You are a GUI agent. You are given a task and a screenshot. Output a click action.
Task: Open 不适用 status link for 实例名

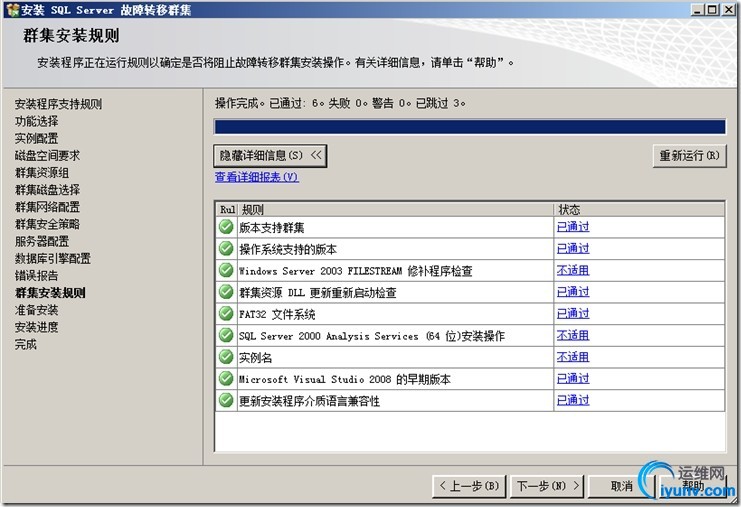pyautogui.click(x=573, y=357)
